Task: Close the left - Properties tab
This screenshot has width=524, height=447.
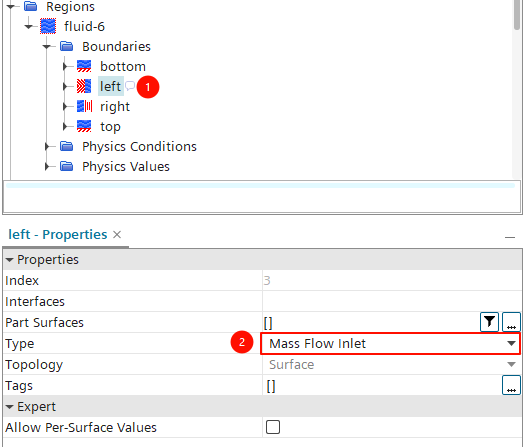Action: coord(117,235)
